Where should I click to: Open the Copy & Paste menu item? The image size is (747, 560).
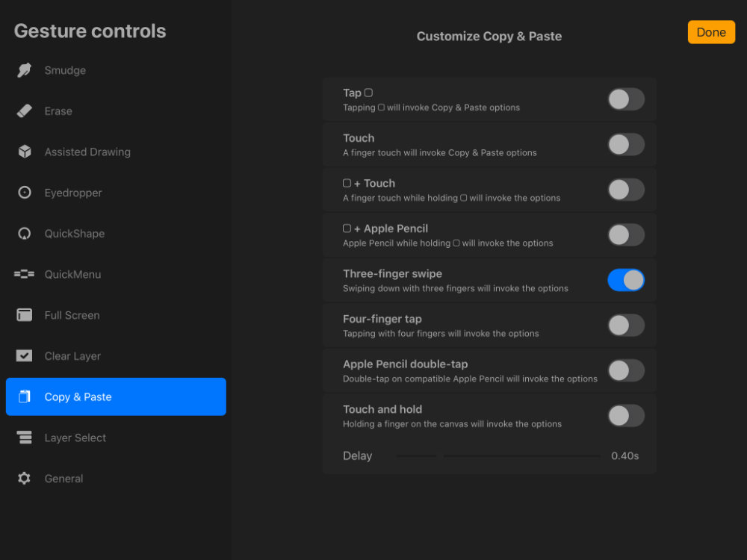tap(116, 396)
